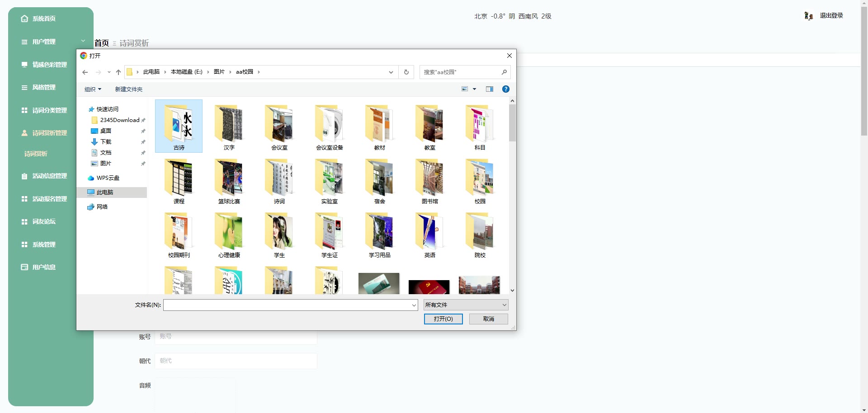Open the change view icon

tap(464, 89)
